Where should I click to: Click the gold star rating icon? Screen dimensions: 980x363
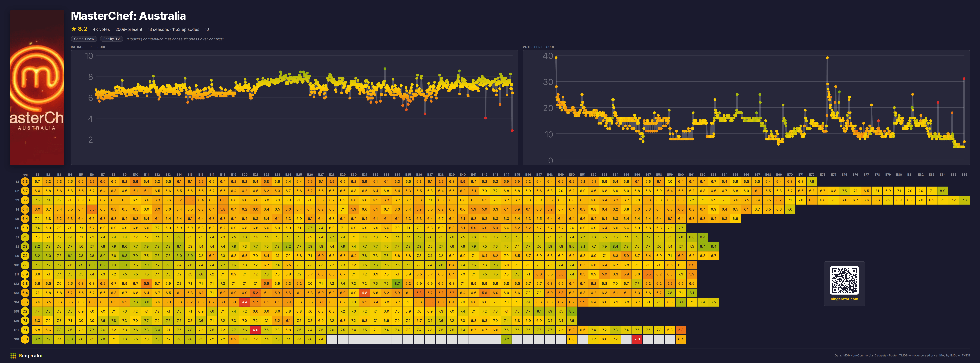point(74,29)
